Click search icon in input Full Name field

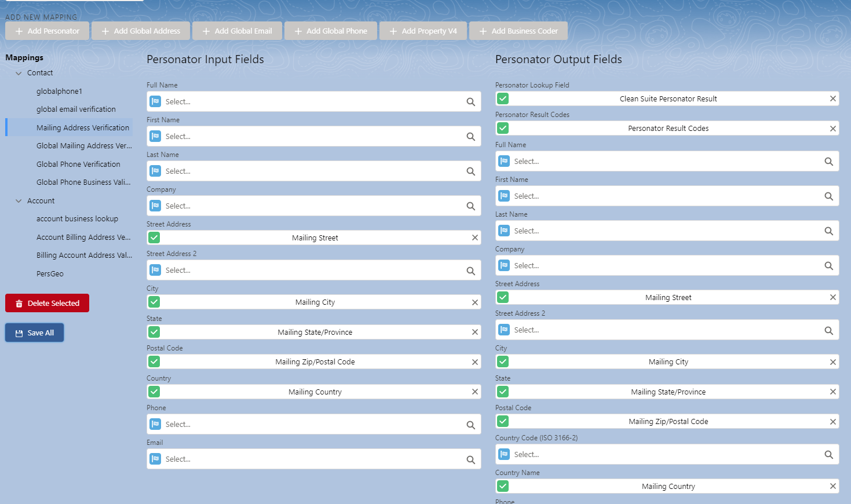tap(470, 102)
